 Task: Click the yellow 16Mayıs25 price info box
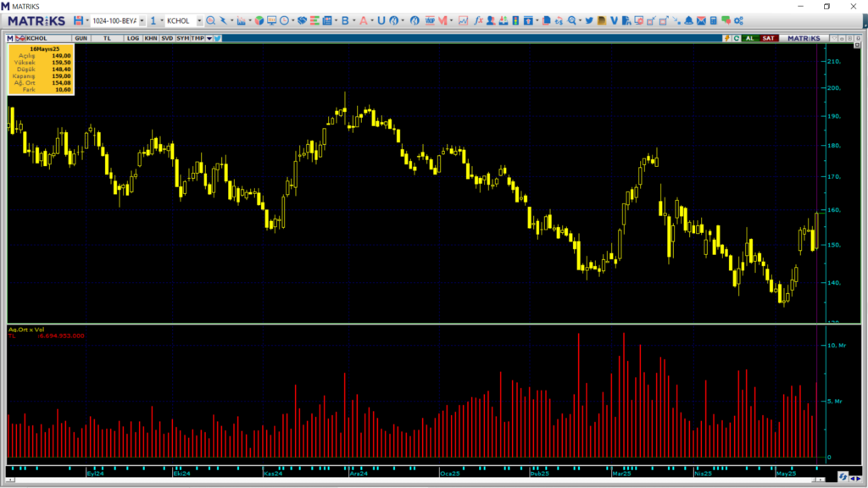pyautogui.click(x=40, y=69)
